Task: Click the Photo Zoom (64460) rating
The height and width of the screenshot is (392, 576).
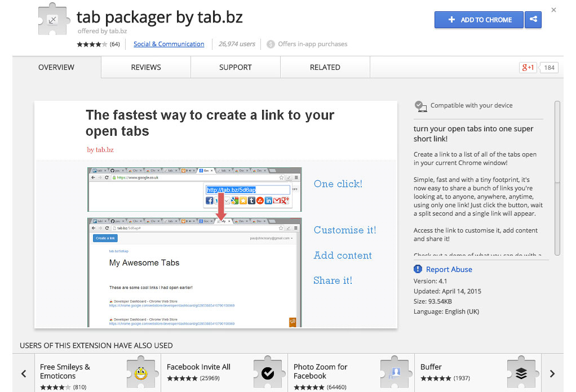Action: coord(320,387)
